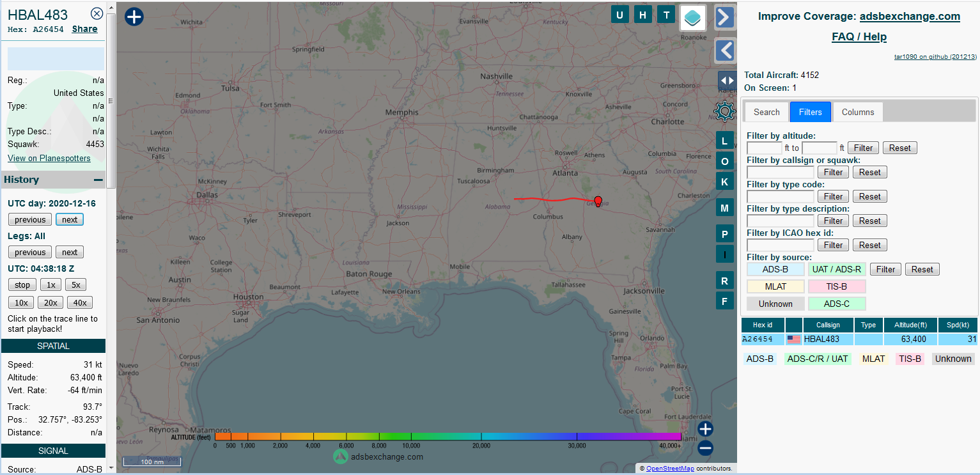Zoom out the map with minus icon
Image resolution: width=980 pixels, height=475 pixels.
coord(705,448)
